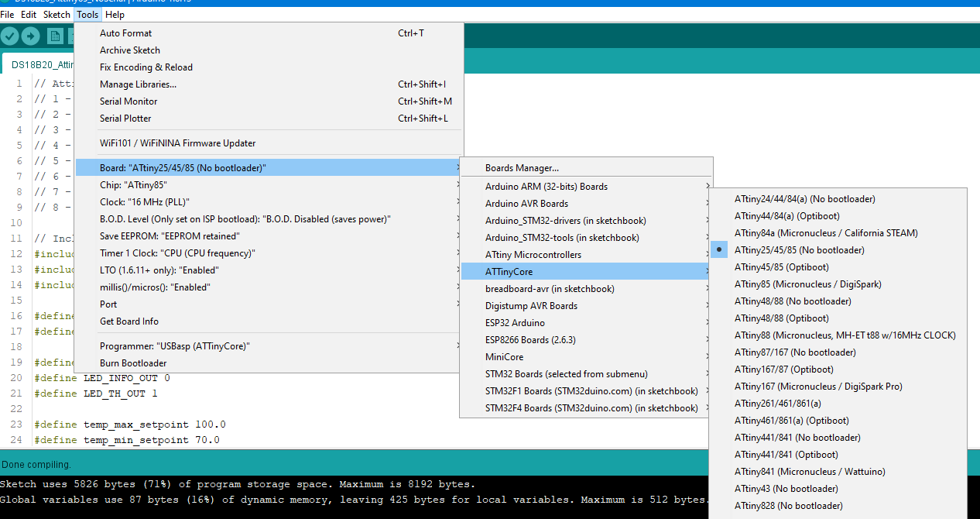980x519 pixels.
Task: Expand the Port submenu
Action: tap(269, 304)
